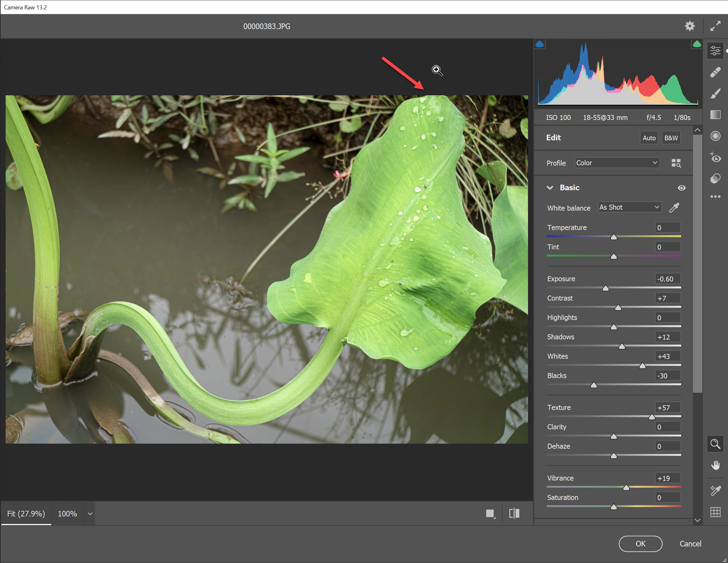Viewport: 728px width, 563px height.
Task: Toggle the grid overlay icon
Action: 715,512
